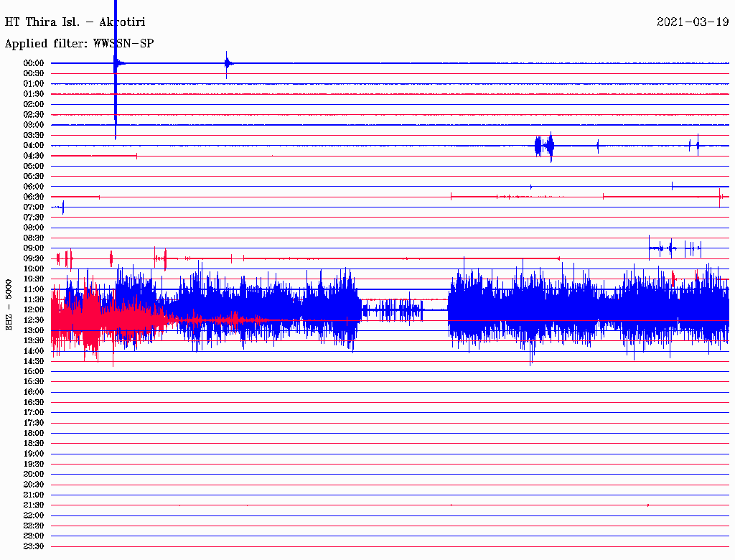Image resolution: width=735 pixels, height=560 pixels.
Task: Click the 13:00 time label
Action: (34, 330)
